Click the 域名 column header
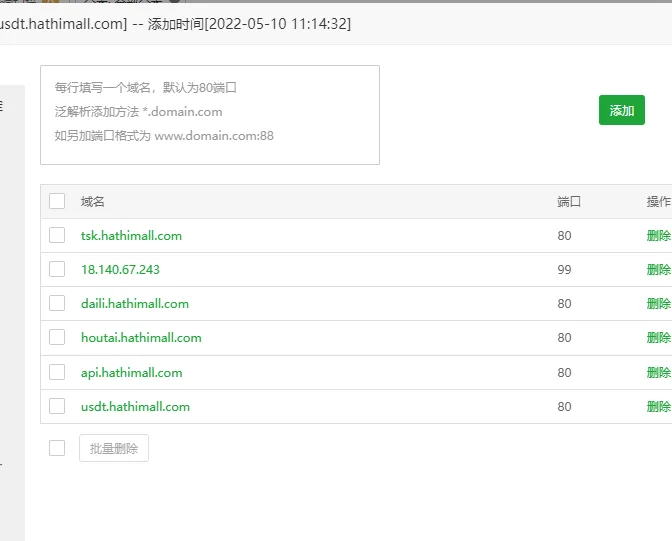 click(93, 201)
